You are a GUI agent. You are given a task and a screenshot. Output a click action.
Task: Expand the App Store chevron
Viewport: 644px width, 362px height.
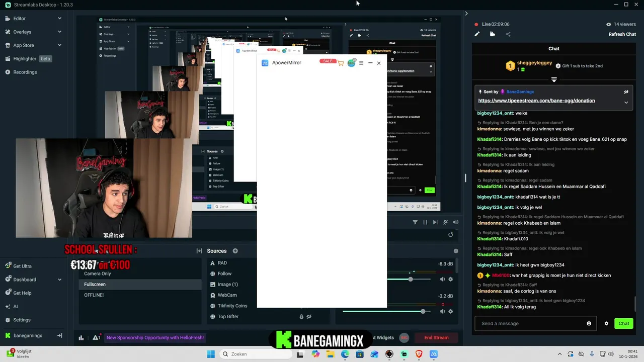coord(59,45)
